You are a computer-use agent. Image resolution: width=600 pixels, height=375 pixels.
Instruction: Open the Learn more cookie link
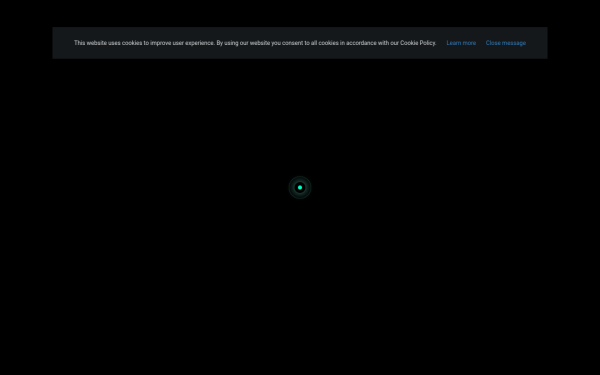(x=461, y=43)
